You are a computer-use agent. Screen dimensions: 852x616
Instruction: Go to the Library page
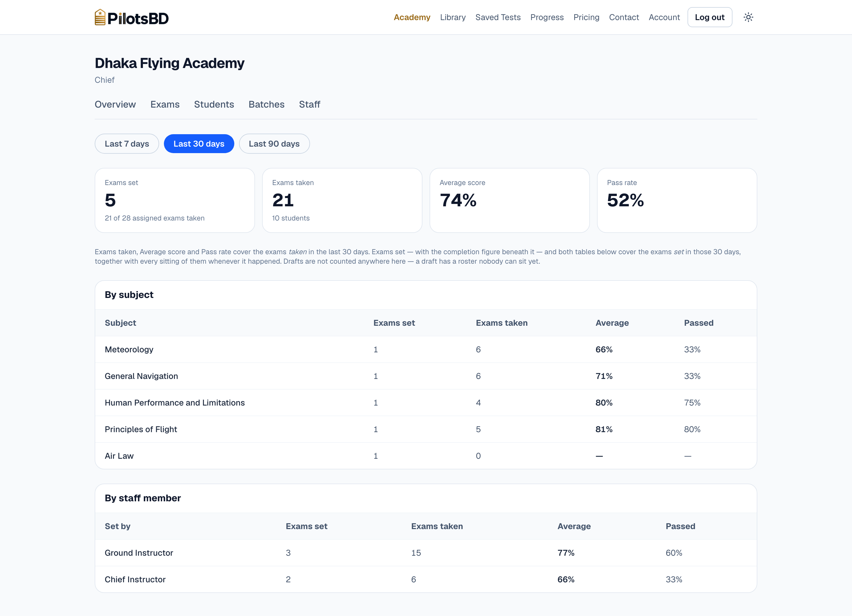pos(453,17)
